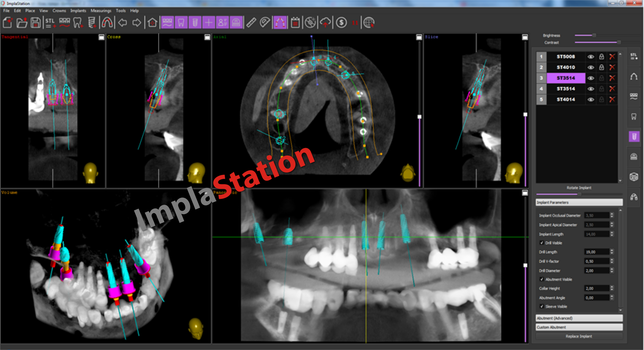
Task: Expand the Custom Abutment section
Action: pyautogui.click(x=579, y=327)
